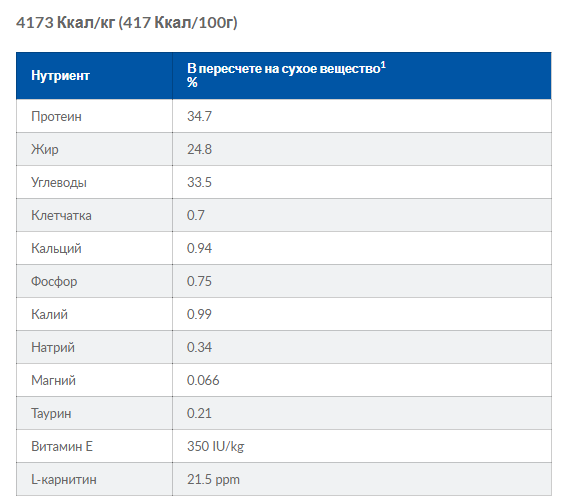Click the superscript 1 footnote marker

pos(383,65)
